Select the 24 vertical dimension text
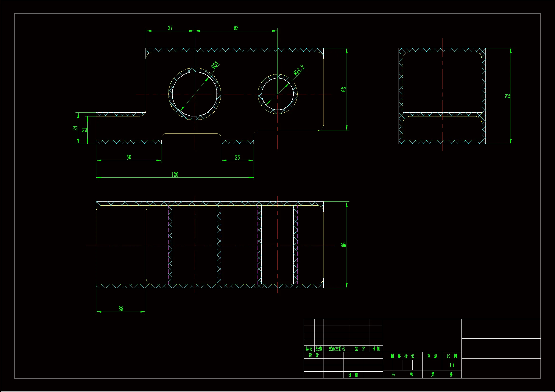This screenshot has height=392, width=555. click(x=75, y=128)
